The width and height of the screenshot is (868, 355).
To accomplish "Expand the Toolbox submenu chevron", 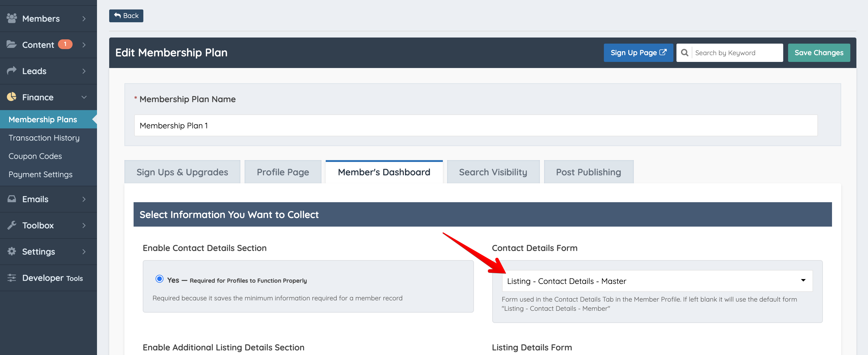I will point(84,225).
